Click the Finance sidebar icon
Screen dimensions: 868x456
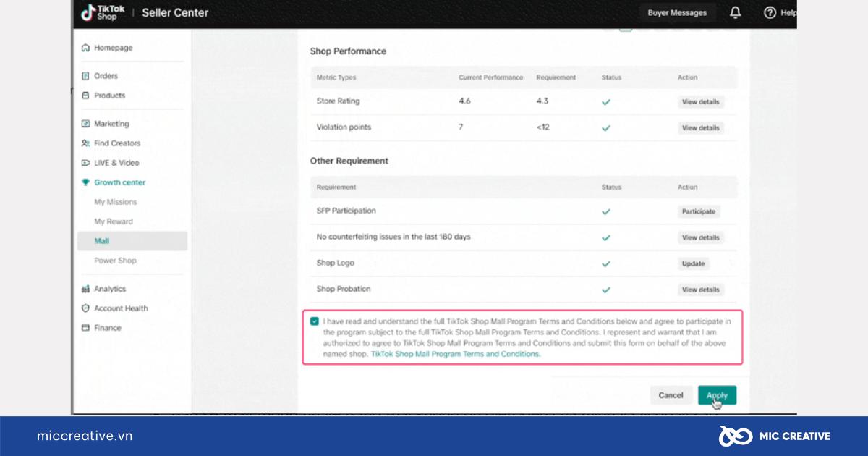pyautogui.click(x=86, y=328)
